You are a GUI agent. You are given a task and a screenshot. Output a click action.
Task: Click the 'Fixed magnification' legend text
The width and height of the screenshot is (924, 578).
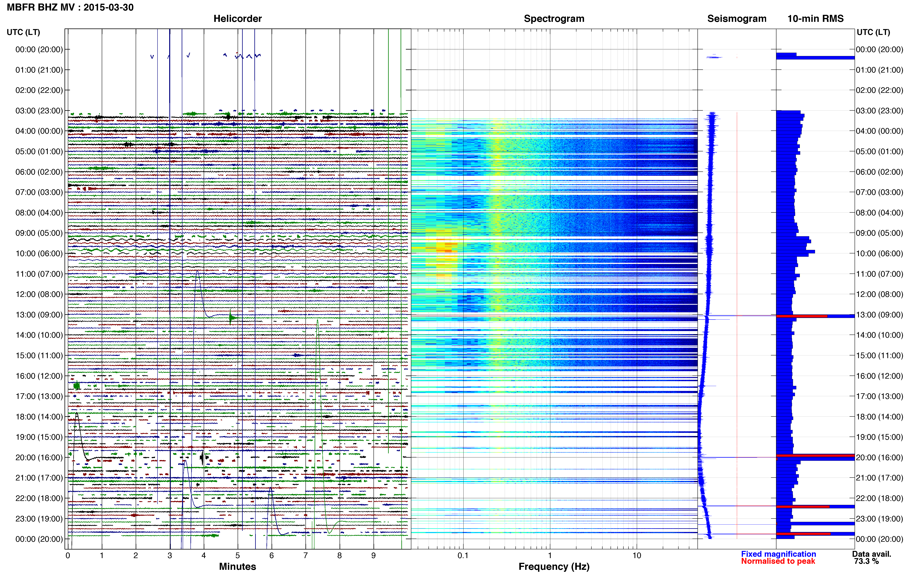[x=778, y=554]
